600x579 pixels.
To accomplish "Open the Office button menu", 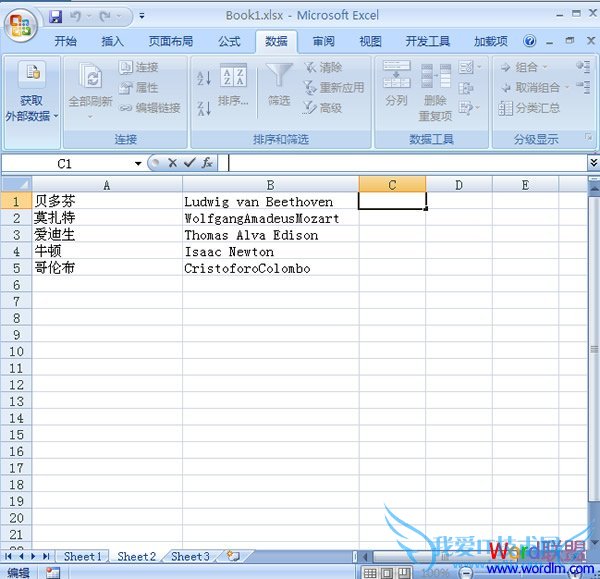I will [x=21, y=25].
